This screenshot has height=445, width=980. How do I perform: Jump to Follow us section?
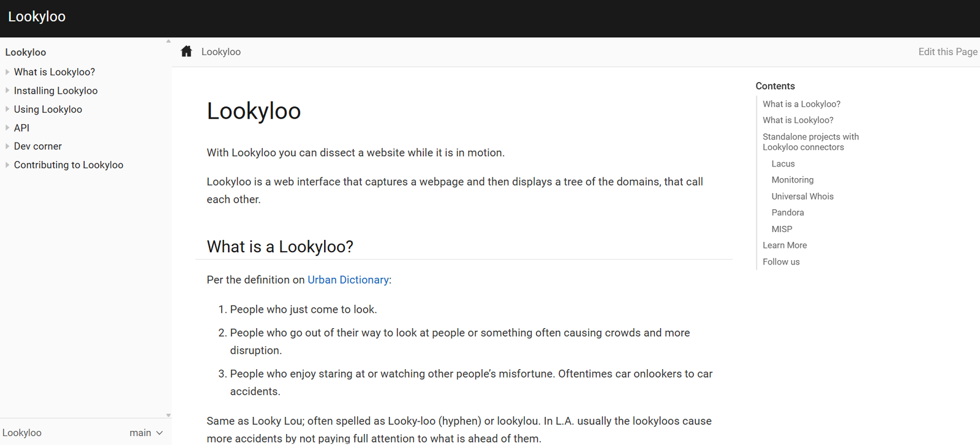tap(780, 262)
